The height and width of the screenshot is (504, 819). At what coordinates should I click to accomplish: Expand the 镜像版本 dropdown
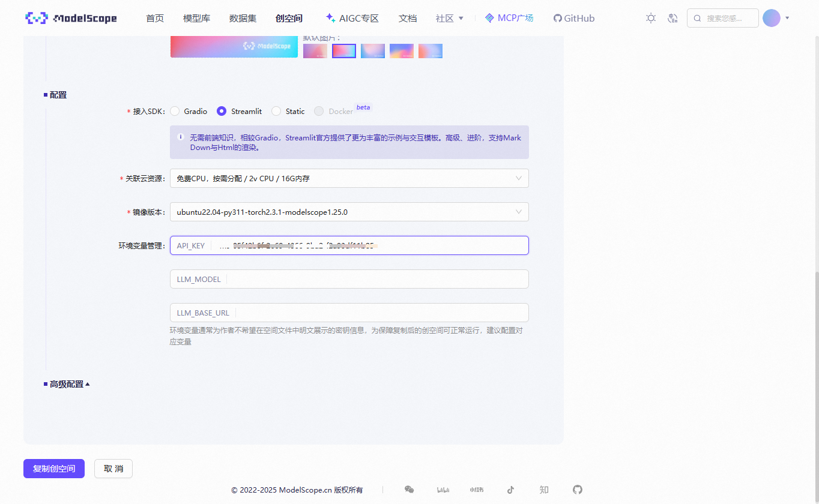coord(349,212)
